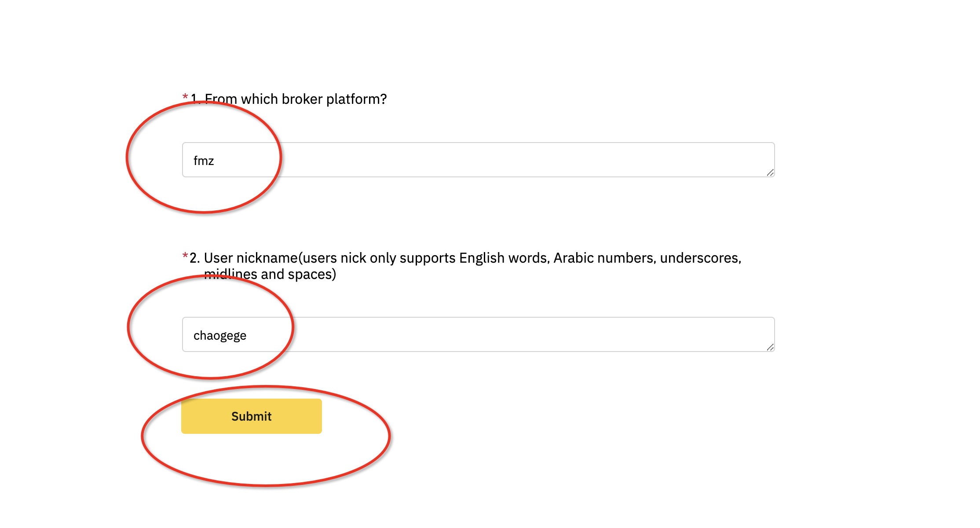Image resolution: width=980 pixels, height=528 pixels.
Task: Grab the nickname field resize handle
Action: click(770, 347)
